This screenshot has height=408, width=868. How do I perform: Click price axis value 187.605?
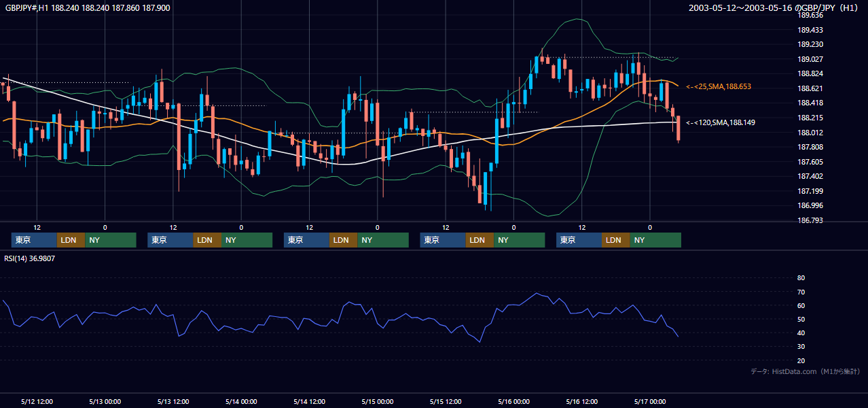(810, 162)
